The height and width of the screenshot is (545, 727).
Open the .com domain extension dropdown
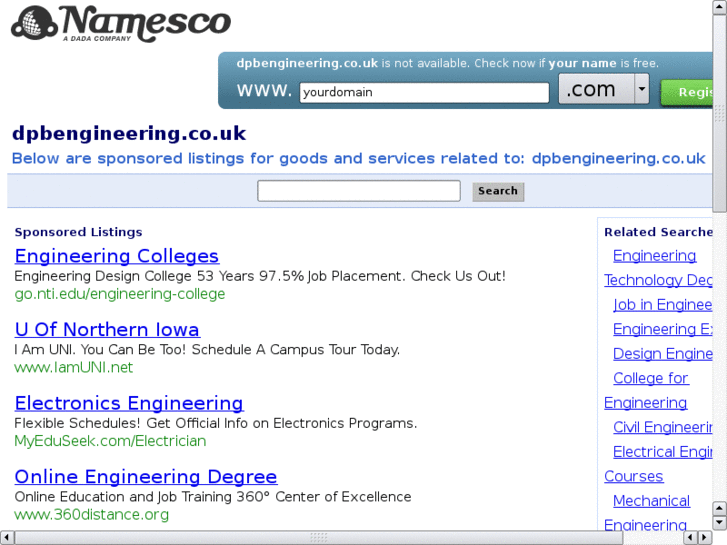click(603, 89)
